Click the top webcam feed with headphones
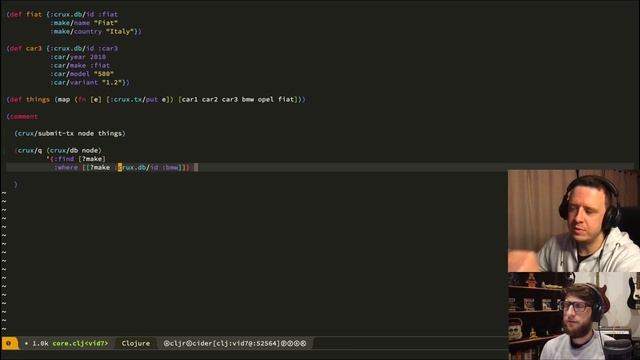The height and width of the screenshot is (360, 640). pyautogui.click(x=574, y=221)
